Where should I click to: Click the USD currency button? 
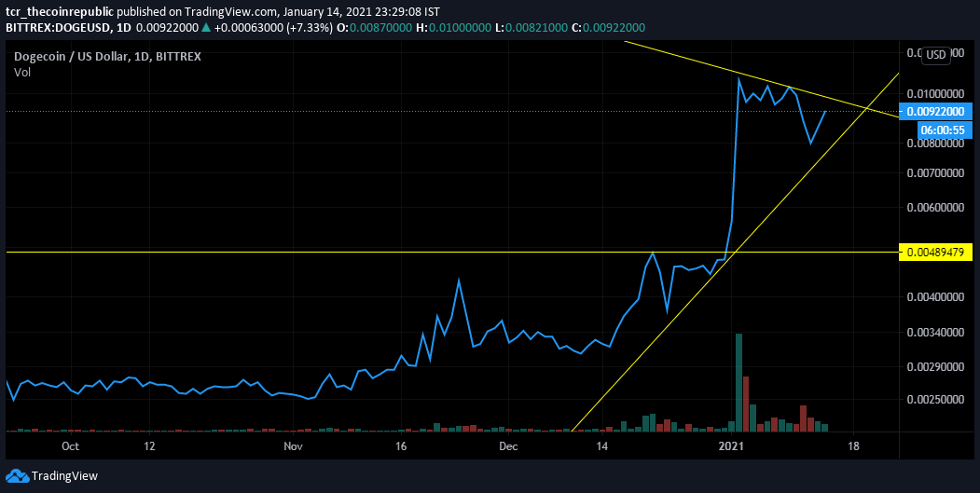coord(935,54)
